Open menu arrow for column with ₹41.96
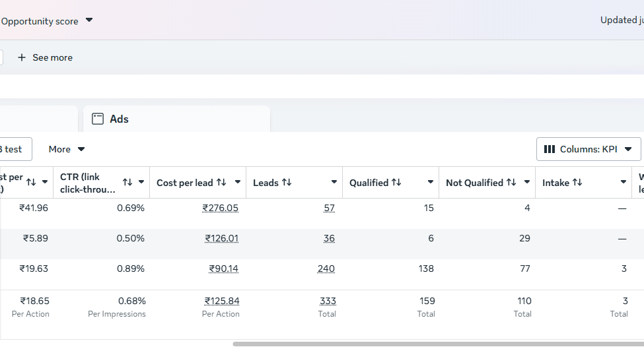 point(45,181)
